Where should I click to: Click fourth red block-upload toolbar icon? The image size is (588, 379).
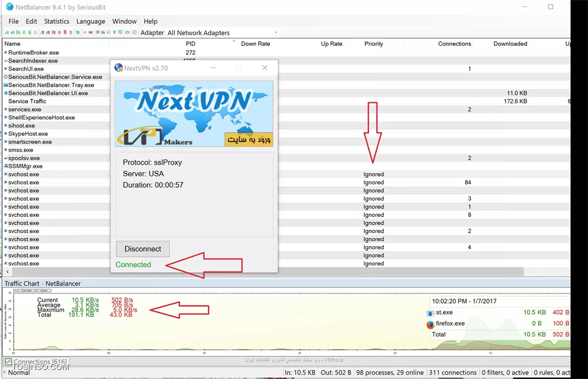pyautogui.click(x=59, y=32)
